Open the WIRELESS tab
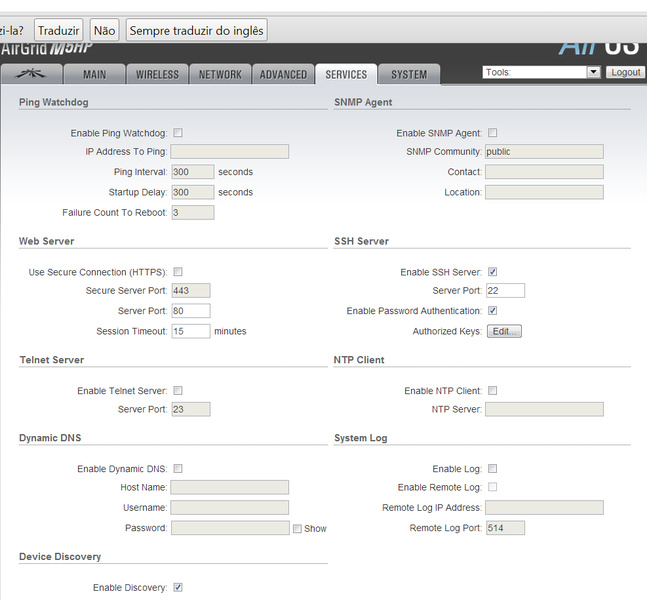The height and width of the screenshot is (600, 647). tap(157, 74)
